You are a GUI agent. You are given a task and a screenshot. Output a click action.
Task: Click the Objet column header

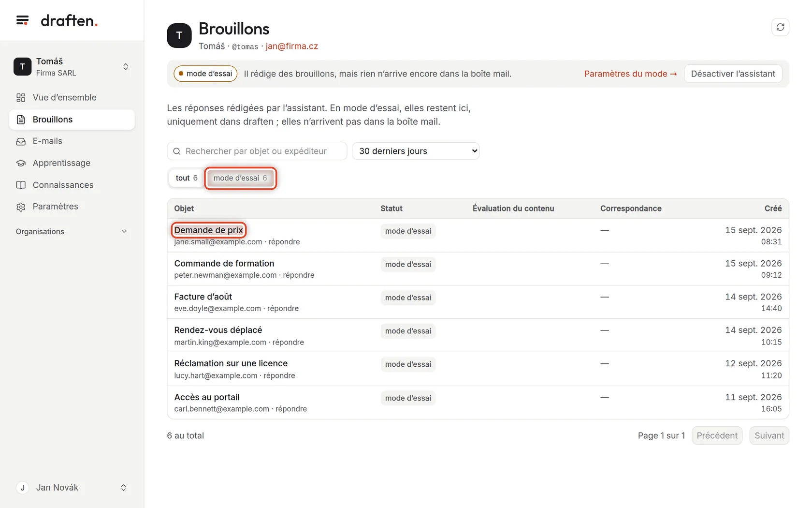click(184, 209)
